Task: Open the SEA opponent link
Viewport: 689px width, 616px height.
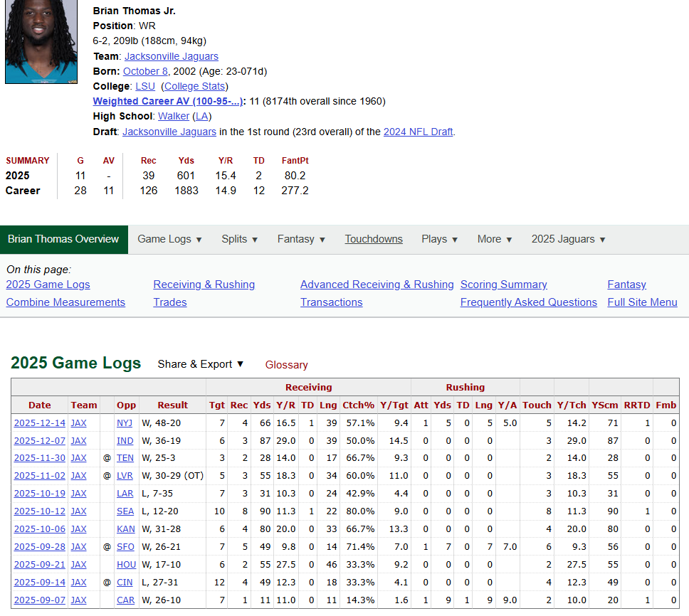Action: (x=125, y=511)
